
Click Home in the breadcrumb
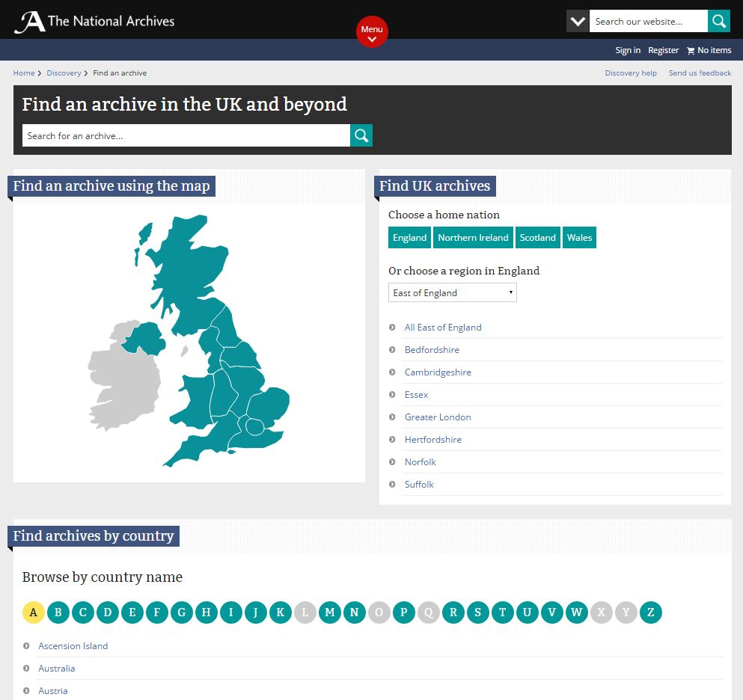23,73
